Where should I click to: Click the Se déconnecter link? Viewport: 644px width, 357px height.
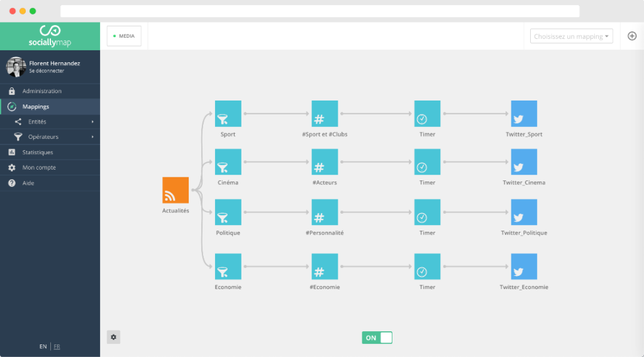point(47,71)
